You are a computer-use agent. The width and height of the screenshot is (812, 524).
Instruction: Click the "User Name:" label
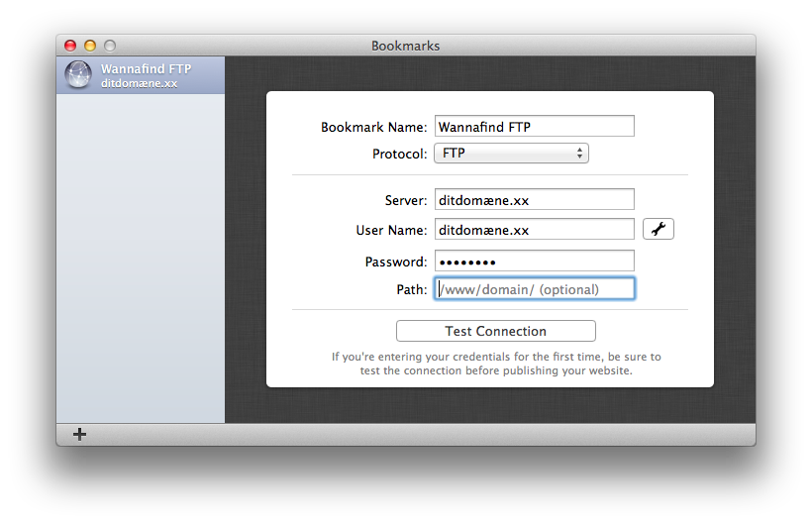[x=391, y=230]
